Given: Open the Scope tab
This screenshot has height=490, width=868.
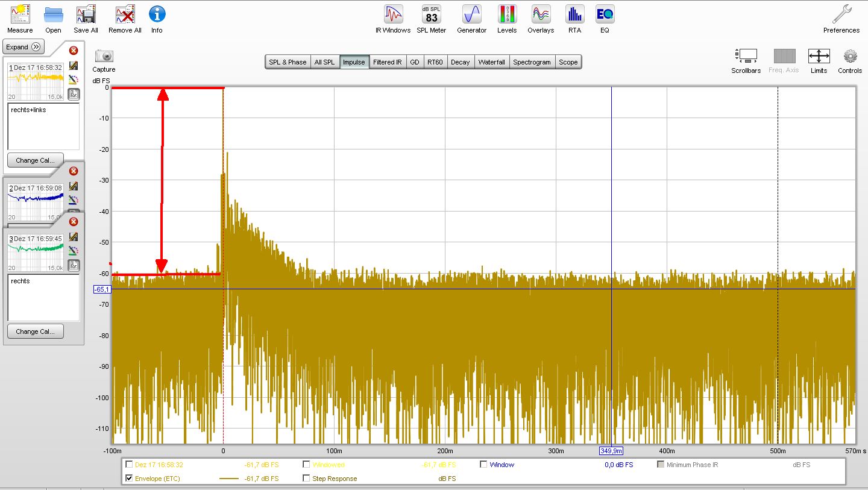Looking at the screenshot, I should 568,62.
